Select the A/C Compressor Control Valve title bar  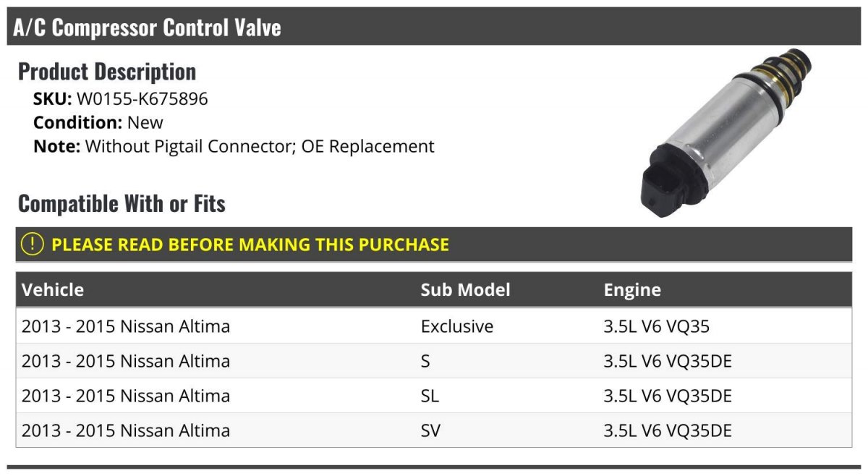click(x=434, y=27)
